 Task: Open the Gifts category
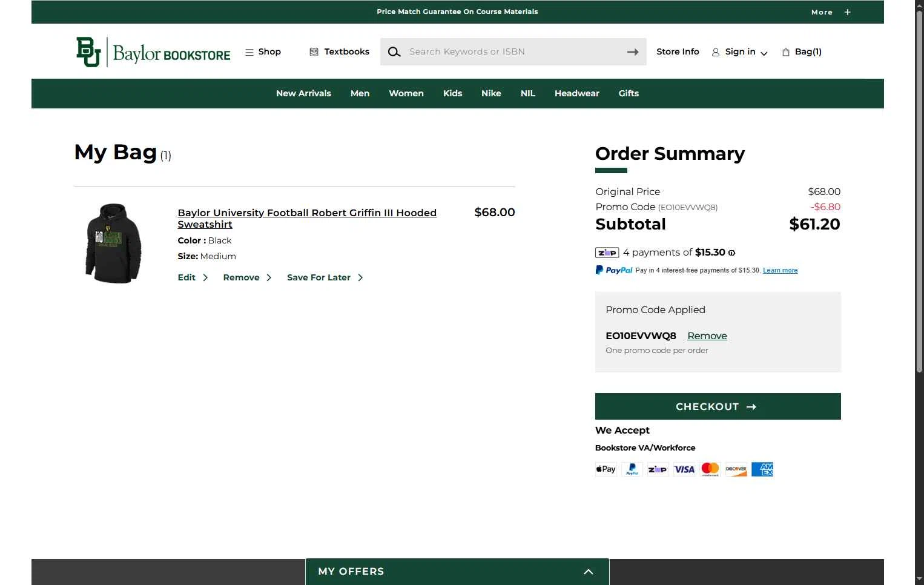pyautogui.click(x=629, y=93)
